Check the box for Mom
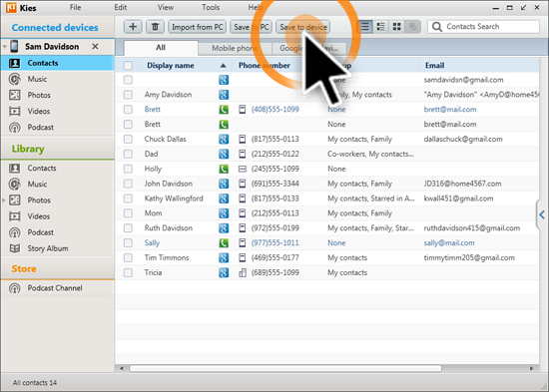 [x=128, y=213]
